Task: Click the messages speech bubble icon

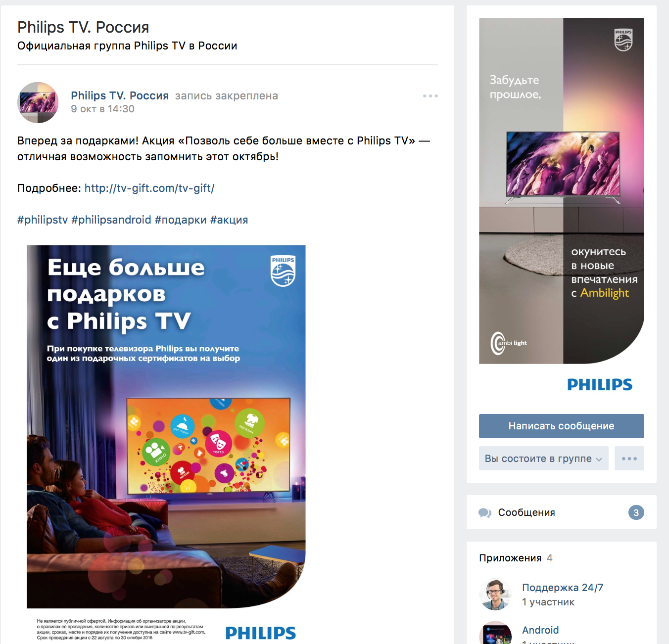Action: point(484,513)
